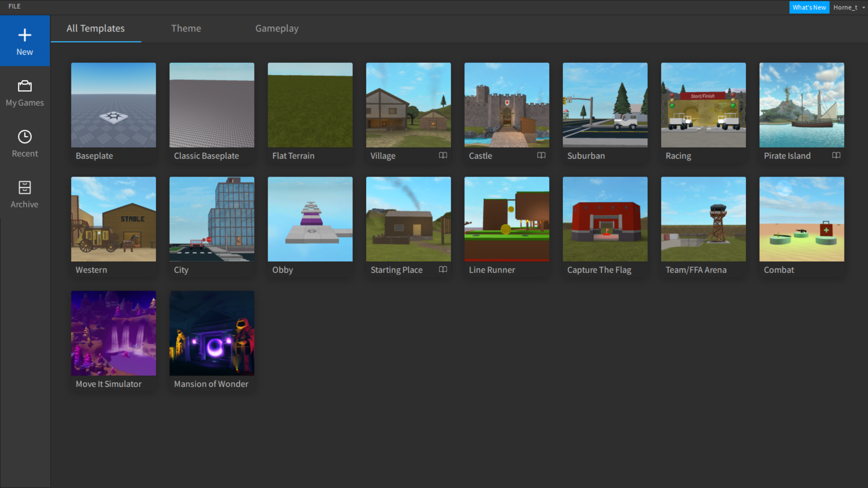Click the 'Racing' label text
Viewport: 868px width, 488px height.
[x=678, y=156]
